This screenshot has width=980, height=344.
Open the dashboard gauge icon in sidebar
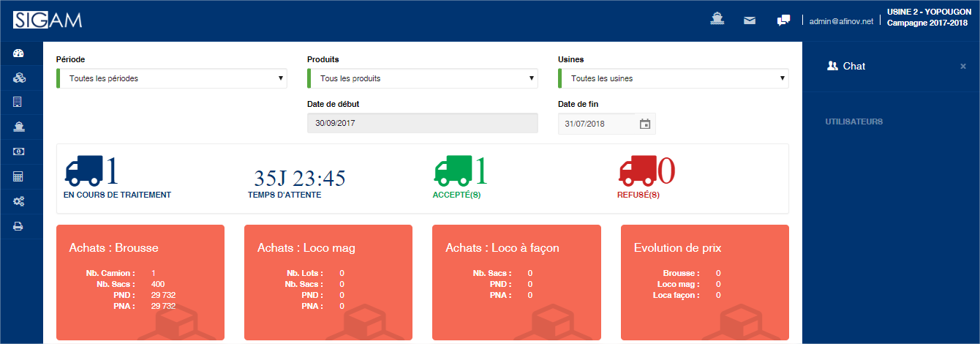pos(19,53)
